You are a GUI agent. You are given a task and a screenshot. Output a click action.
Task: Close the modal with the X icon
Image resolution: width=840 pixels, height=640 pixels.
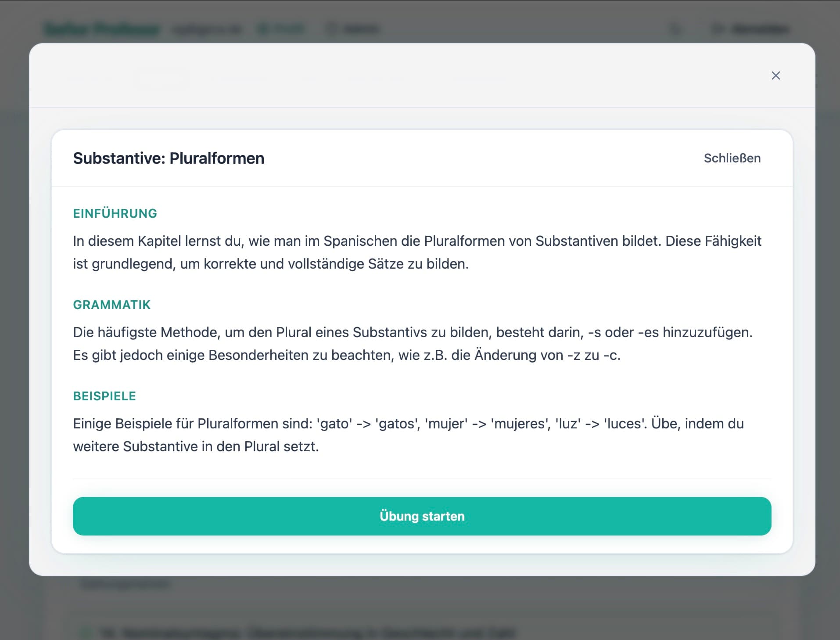pyautogui.click(x=775, y=76)
